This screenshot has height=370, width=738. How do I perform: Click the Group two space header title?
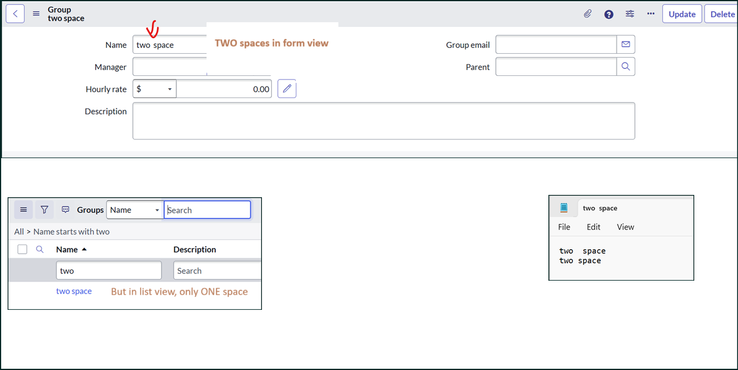(66, 14)
